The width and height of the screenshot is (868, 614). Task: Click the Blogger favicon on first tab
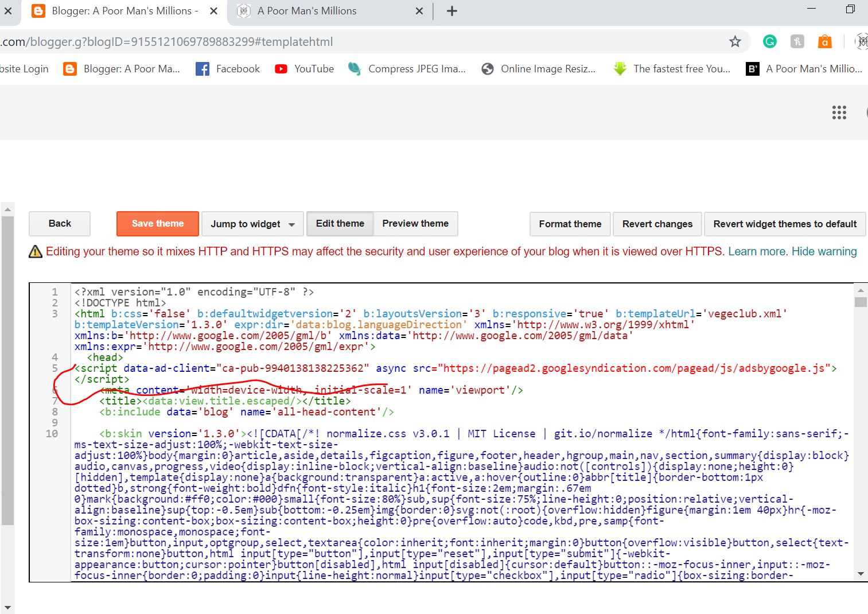point(38,11)
